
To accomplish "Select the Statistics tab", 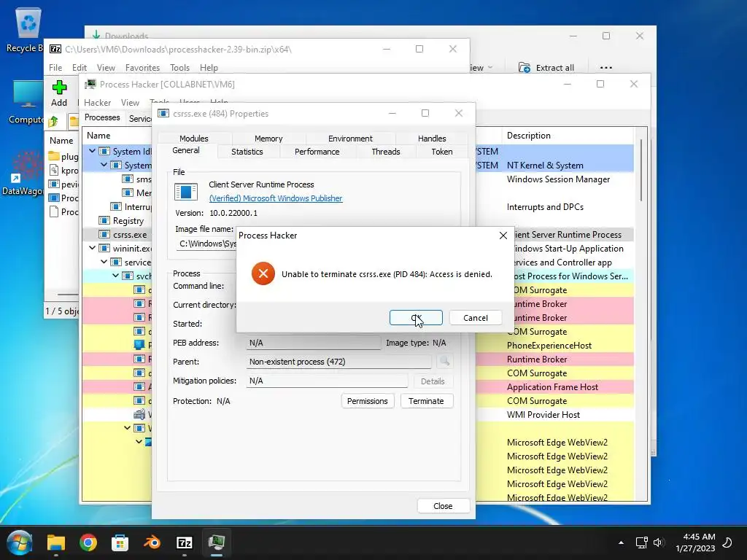I will (247, 152).
